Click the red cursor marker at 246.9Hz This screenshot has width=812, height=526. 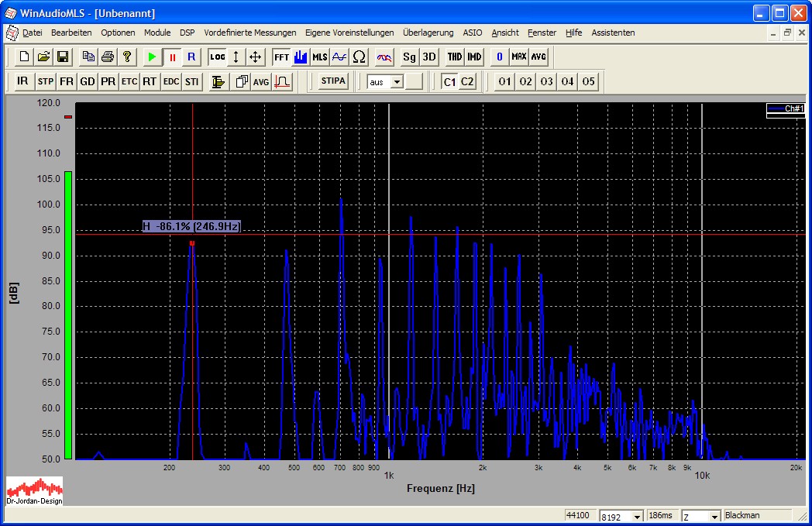[192, 243]
